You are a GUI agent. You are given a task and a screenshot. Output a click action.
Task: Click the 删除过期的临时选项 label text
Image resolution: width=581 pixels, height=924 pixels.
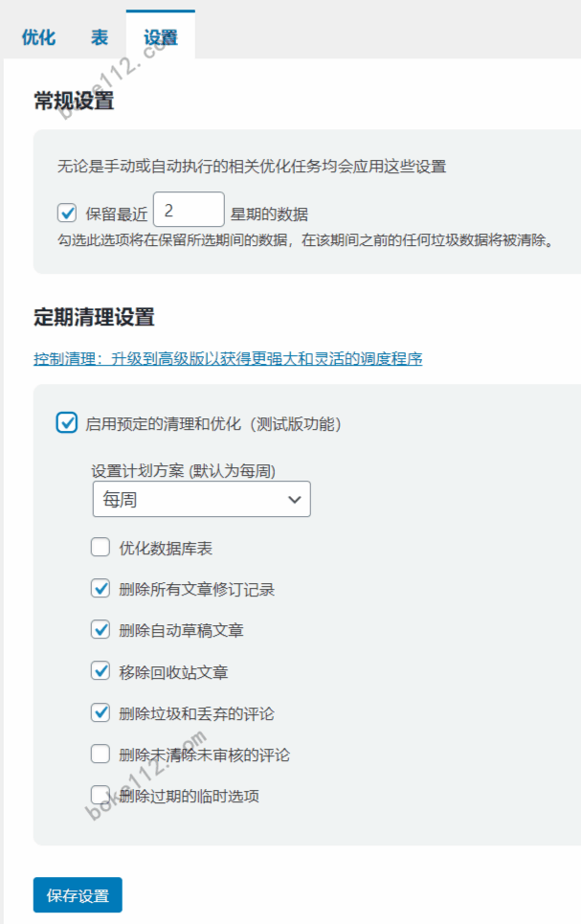tap(190, 796)
